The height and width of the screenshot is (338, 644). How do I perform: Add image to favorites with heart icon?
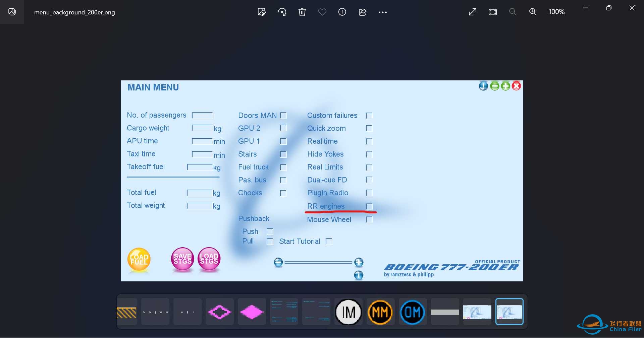coord(322,12)
